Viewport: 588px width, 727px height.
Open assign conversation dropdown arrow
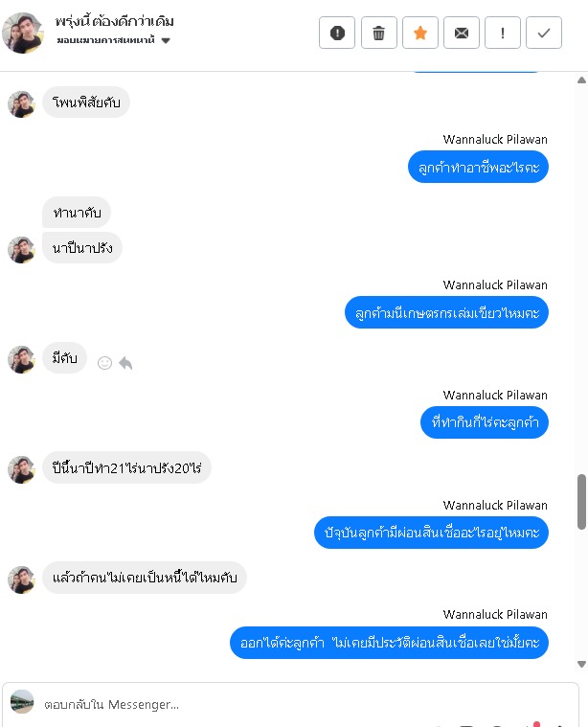point(166,41)
